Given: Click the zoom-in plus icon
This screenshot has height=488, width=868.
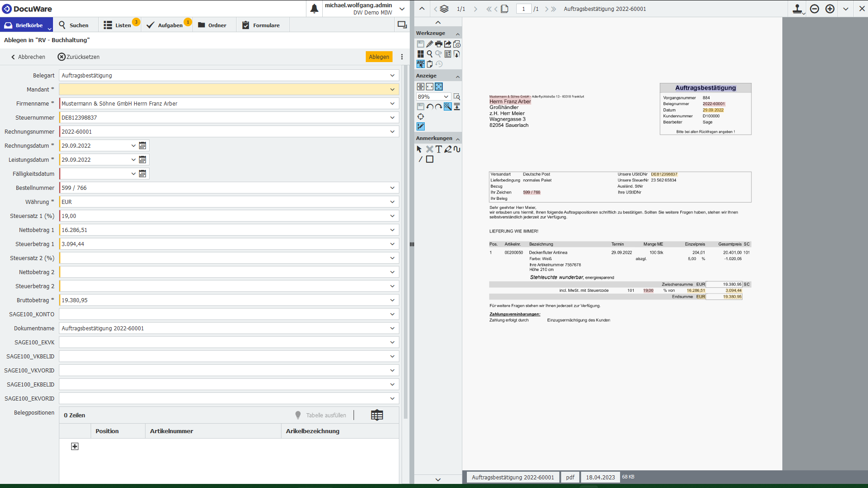Looking at the screenshot, I should pos(830,9).
